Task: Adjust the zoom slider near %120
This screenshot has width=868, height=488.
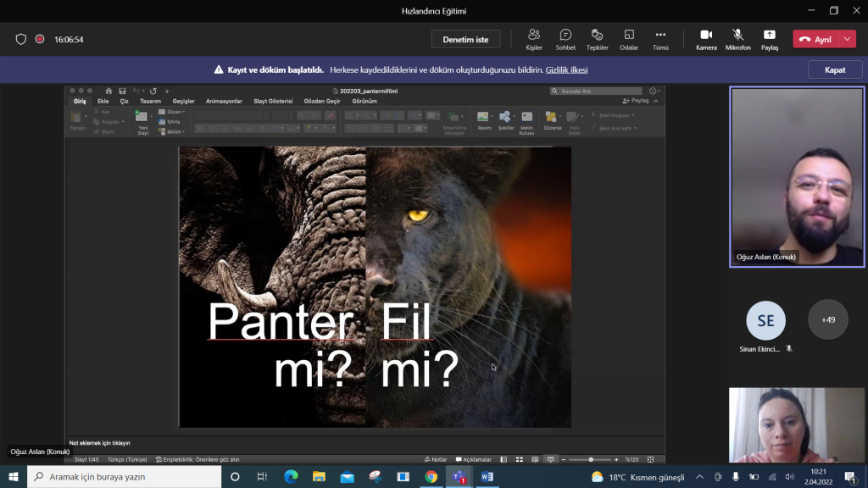Action: (593, 458)
